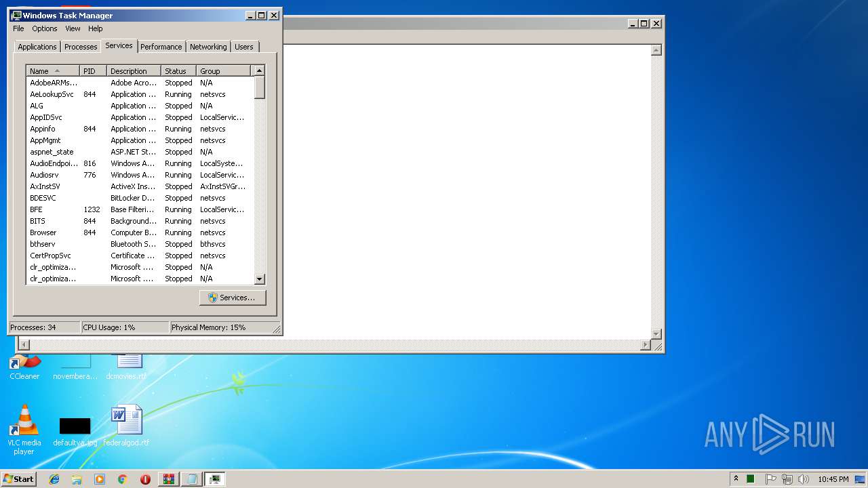Launch Windows Media Player from taskbar

[x=100, y=479]
